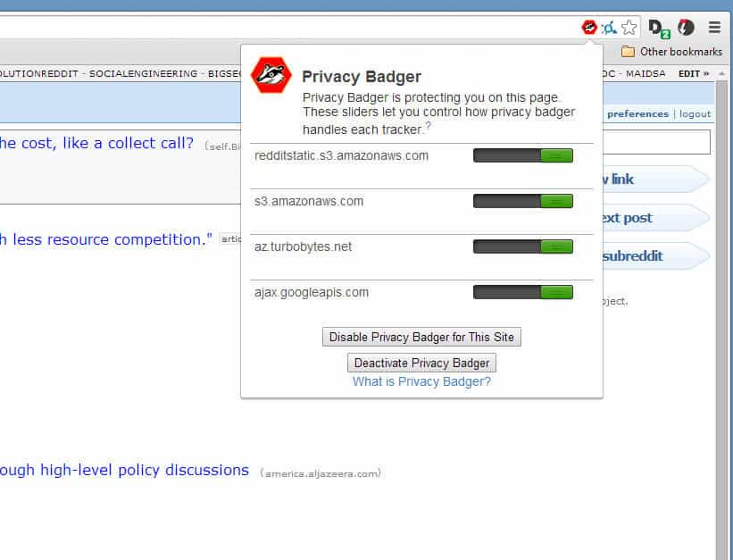
Task: Click the ajax.googleapis.com domain text
Action: click(312, 292)
